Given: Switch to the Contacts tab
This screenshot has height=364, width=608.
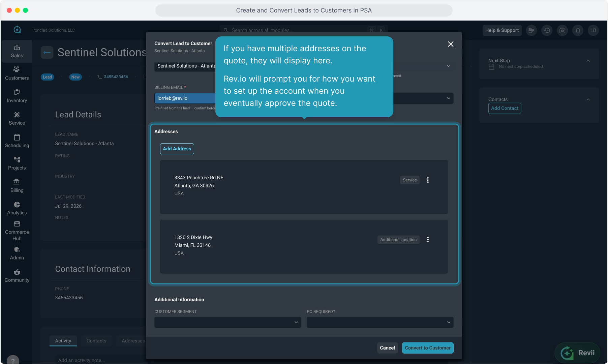Looking at the screenshot, I should [x=96, y=341].
